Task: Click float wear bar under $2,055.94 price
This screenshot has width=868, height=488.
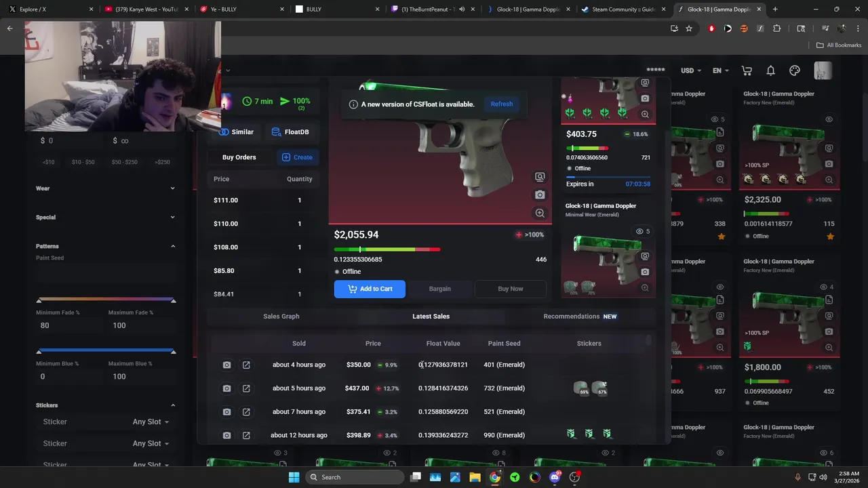Action: coord(387,249)
